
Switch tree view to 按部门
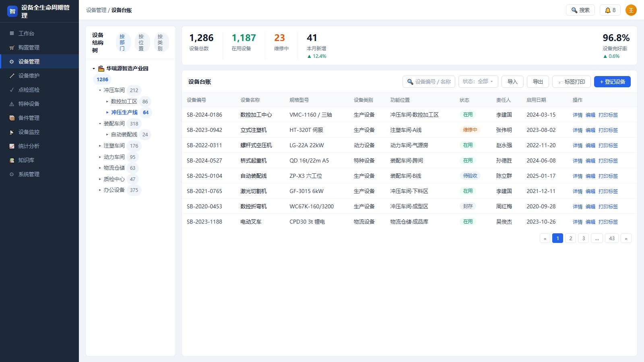(x=122, y=43)
